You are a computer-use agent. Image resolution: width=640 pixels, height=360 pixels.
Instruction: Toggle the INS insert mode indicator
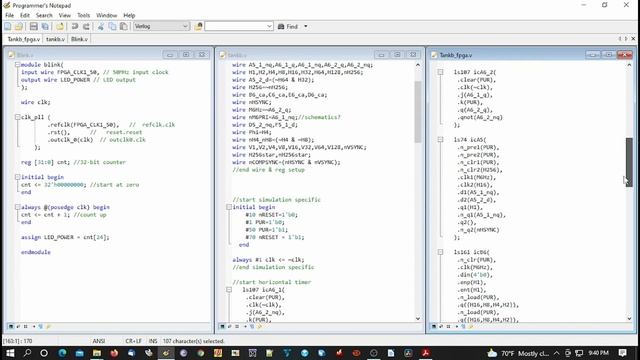point(153,341)
